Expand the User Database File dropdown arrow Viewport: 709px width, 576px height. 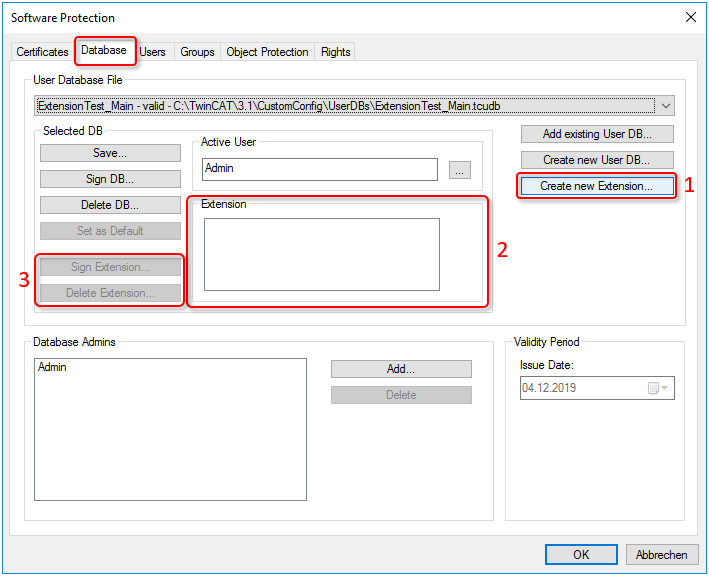point(666,106)
